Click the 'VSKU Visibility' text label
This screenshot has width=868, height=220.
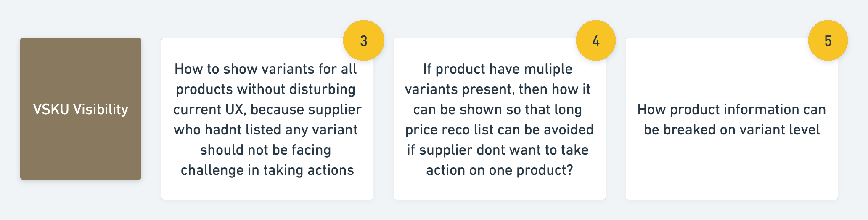point(81,110)
